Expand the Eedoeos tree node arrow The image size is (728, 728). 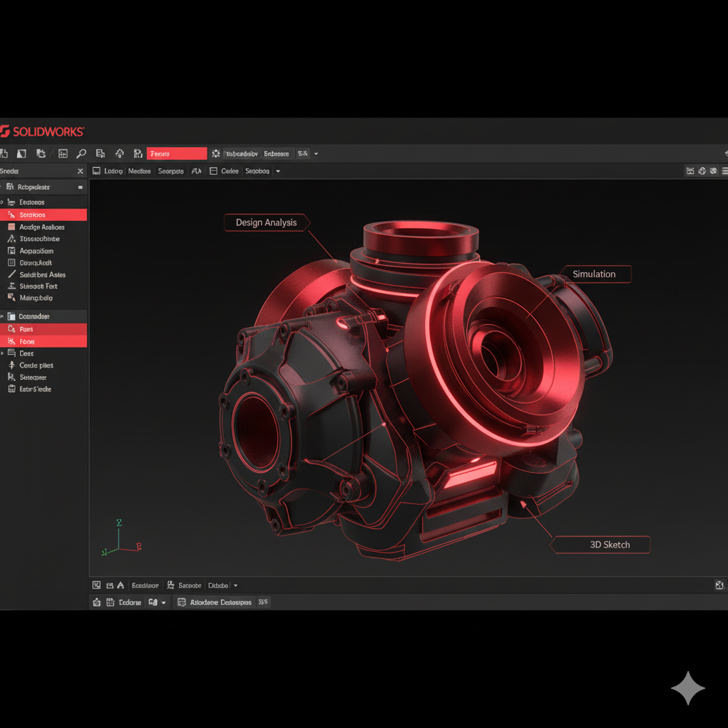2,203
